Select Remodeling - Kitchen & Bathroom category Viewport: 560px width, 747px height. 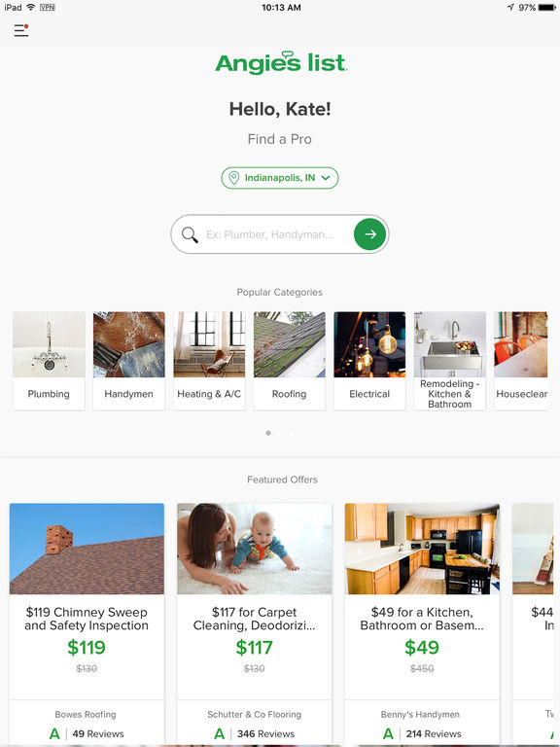450,361
